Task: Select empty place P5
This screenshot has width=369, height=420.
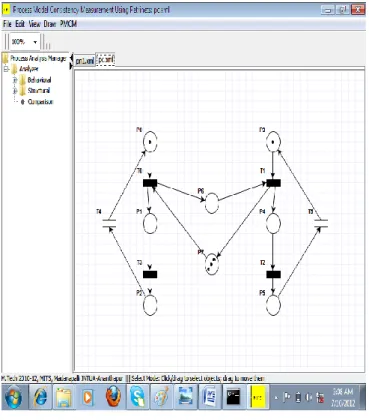Action: click(x=273, y=305)
